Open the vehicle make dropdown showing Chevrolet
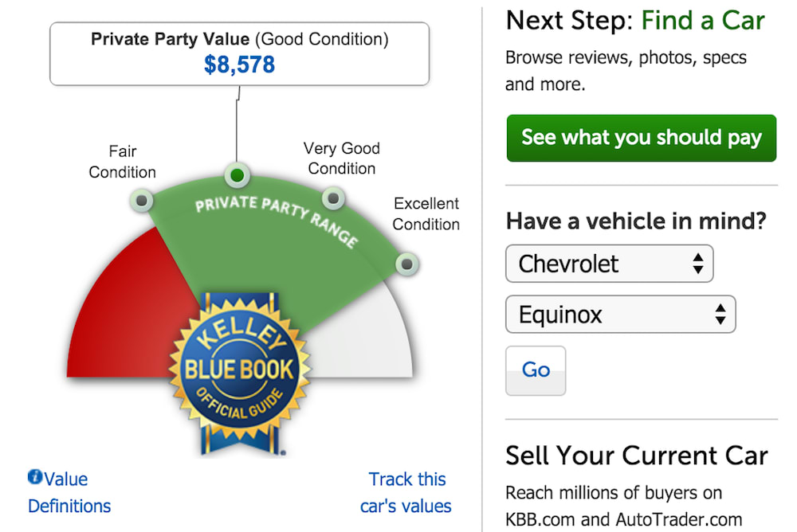Viewport: 797px width, 532px height. tap(610, 264)
